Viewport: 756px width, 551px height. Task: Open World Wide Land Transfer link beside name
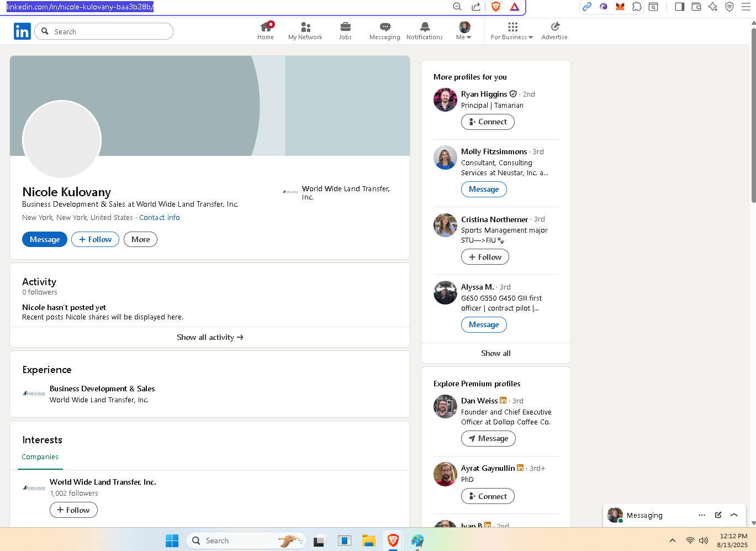point(338,192)
